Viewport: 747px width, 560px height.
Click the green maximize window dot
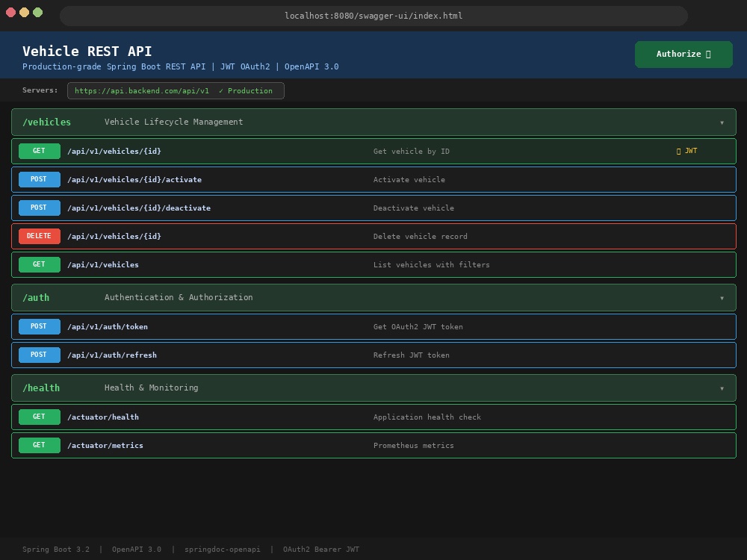(37, 13)
